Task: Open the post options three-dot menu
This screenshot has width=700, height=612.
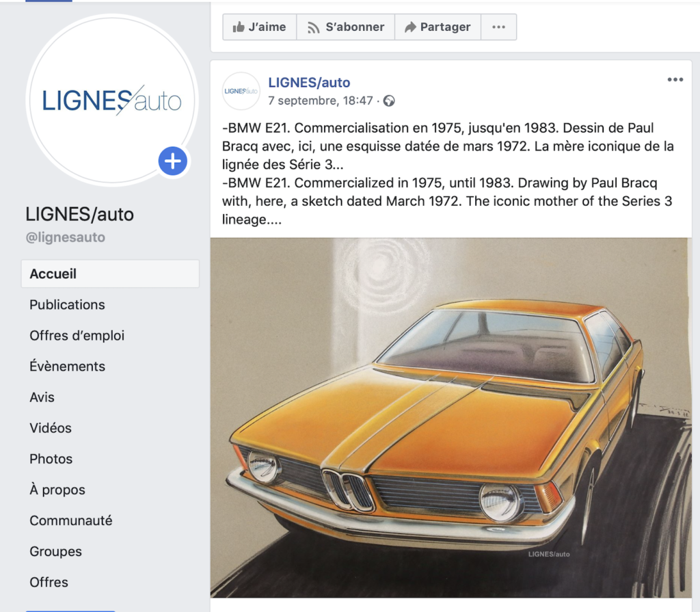Action: pos(675,79)
